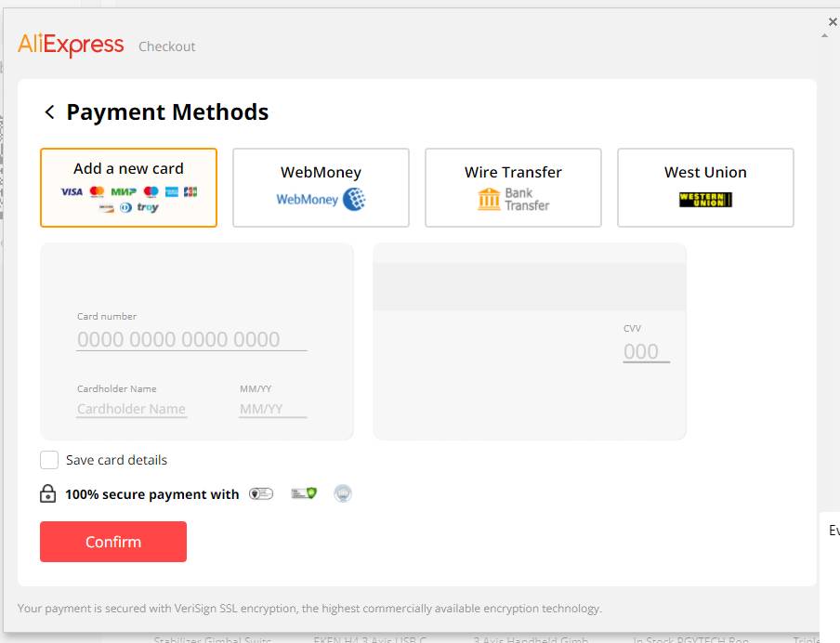This screenshot has height=643, width=840.
Task: Choose West Union payment method
Action: (705, 188)
